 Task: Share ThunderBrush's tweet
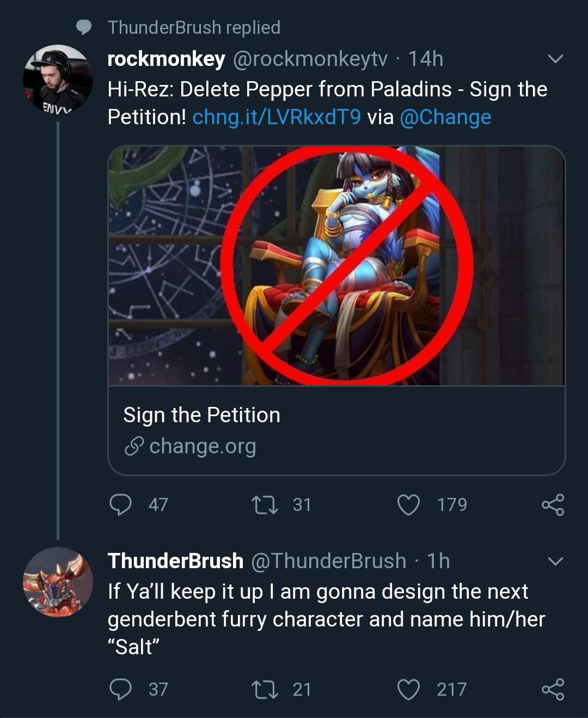pos(553,689)
